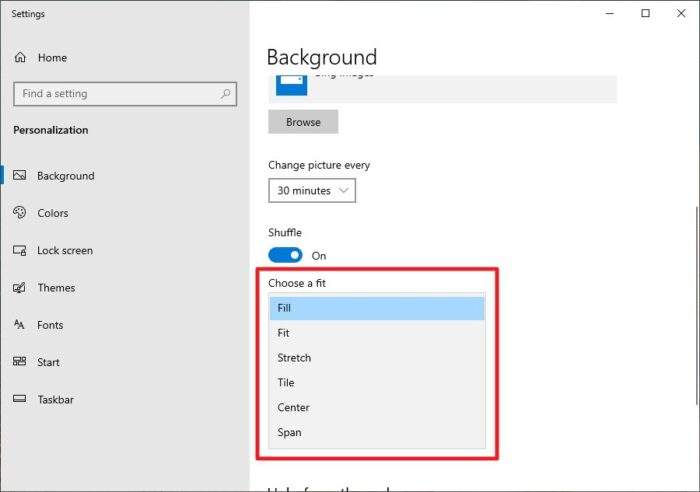
Task: Click the 'Choose a fit' label
Action: [297, 283]
